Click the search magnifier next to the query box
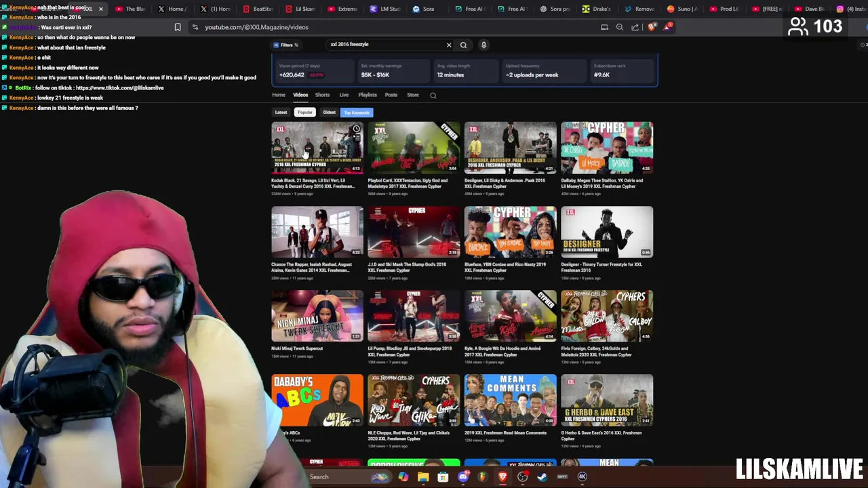 [464, 45]
